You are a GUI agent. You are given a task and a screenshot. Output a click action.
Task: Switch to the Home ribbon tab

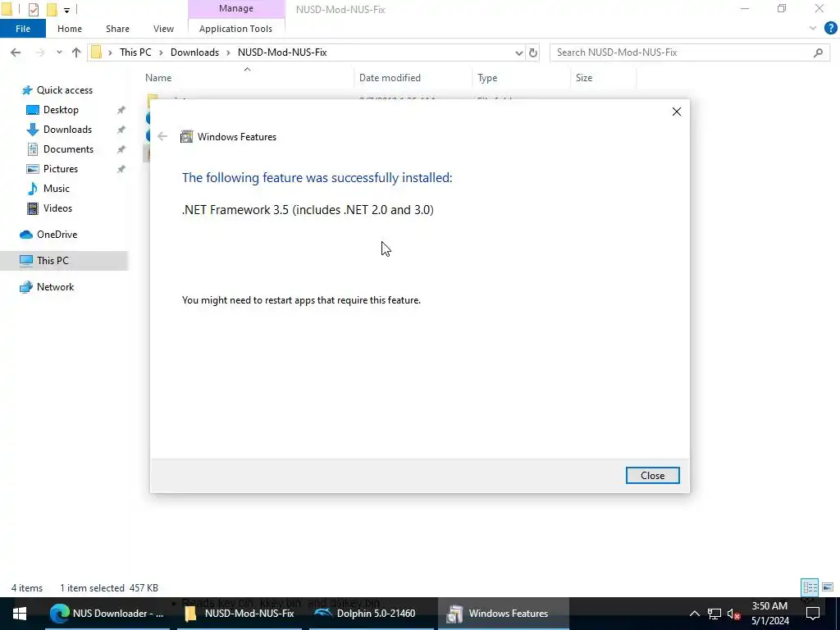(70, 29)
